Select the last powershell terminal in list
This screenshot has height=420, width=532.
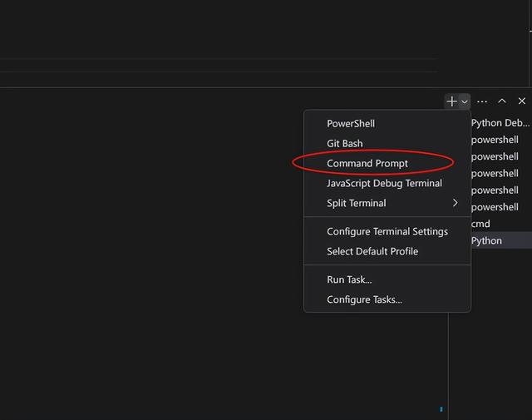click(495, 207)
